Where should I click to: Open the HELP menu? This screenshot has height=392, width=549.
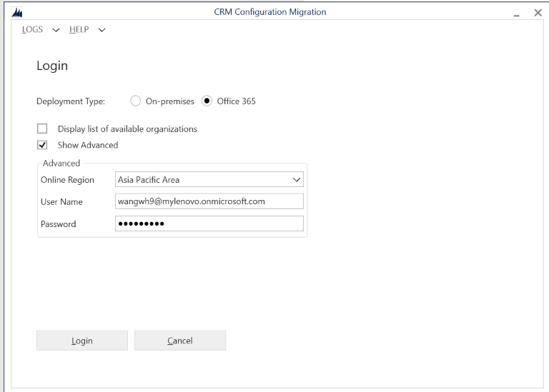point(79,30)
